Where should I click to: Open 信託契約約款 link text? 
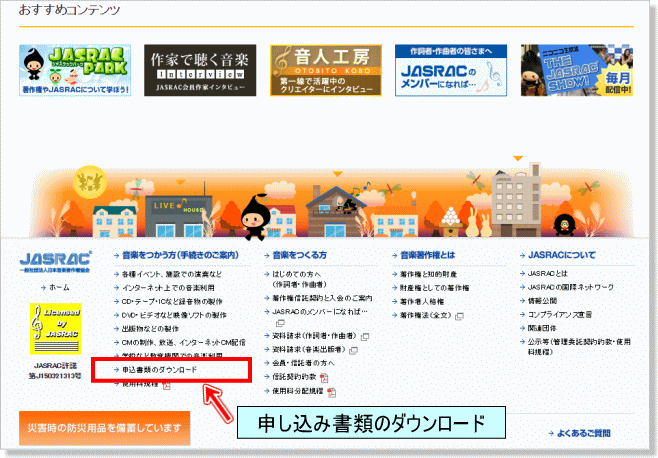point(294,377)
